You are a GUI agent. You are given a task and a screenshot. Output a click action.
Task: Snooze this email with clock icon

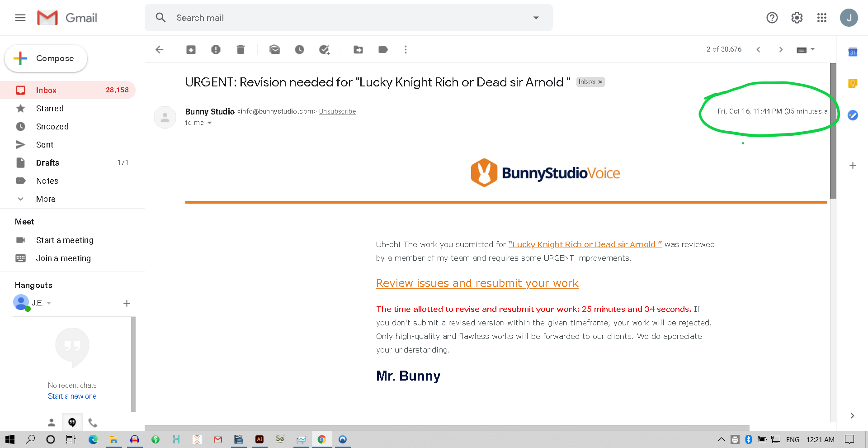(299, 50)
